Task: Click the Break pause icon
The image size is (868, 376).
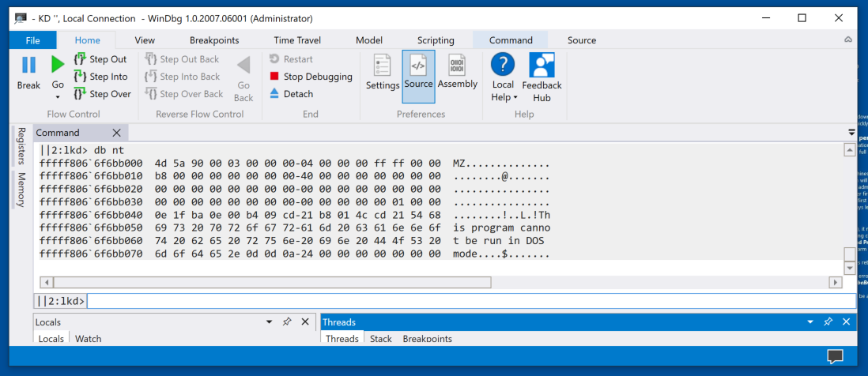Action: click(28, 65)
